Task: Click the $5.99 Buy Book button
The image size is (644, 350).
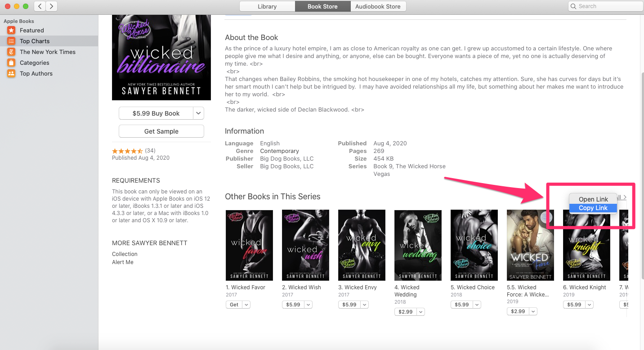Action: [156, 113]
